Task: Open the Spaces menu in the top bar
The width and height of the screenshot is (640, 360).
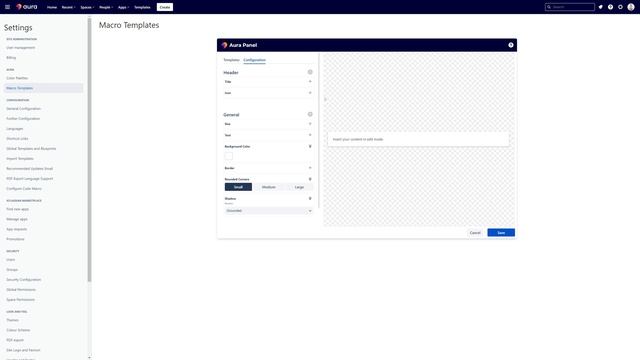Action: (87, 7)
